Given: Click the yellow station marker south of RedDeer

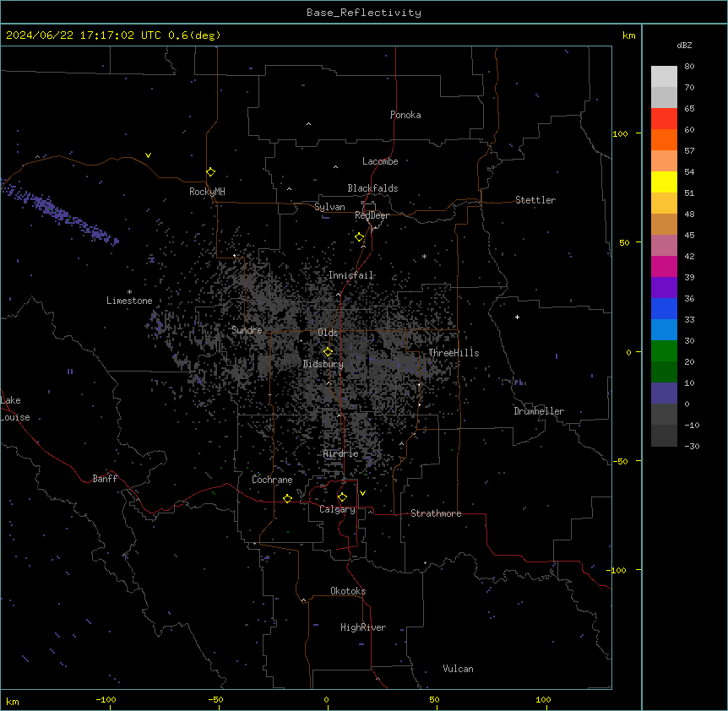Looking at the screenshot, I should click(x=359, y=236).
